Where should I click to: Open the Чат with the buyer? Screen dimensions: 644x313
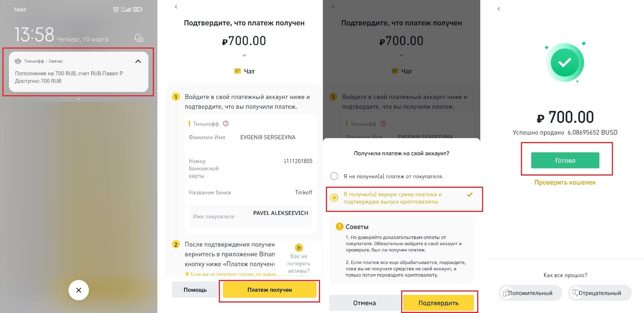[x=244, y=71]
